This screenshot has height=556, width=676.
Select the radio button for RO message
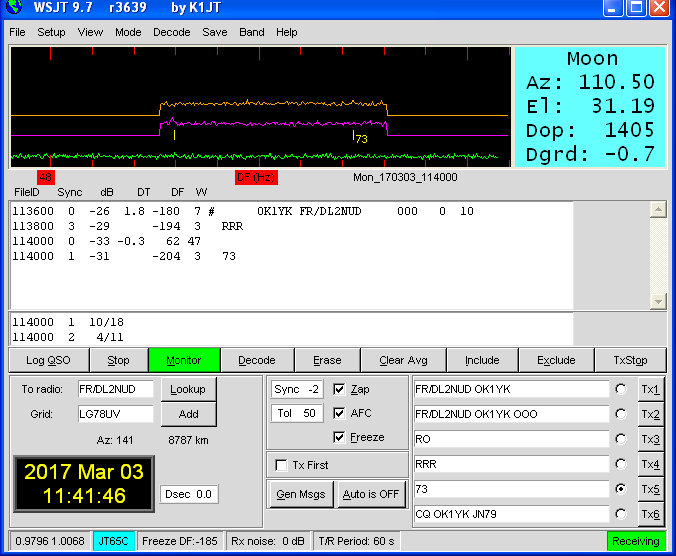point(620,439)
